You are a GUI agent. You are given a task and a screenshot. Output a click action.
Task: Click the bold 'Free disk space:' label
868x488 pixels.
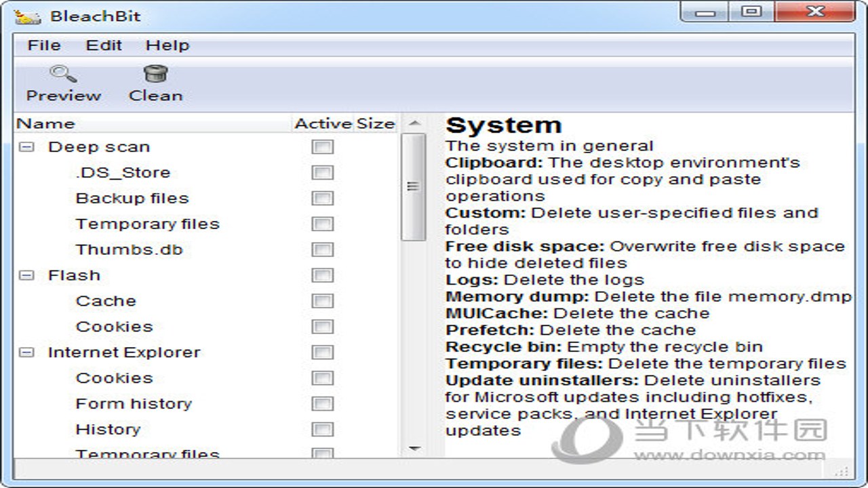click(x=526, y=247)
